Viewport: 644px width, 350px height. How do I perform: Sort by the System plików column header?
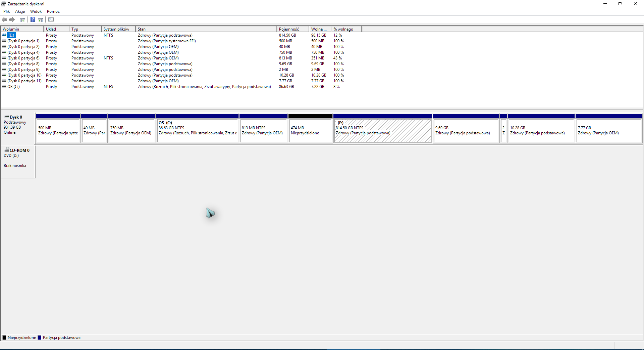pyautogui.click(x=118, y=29)
